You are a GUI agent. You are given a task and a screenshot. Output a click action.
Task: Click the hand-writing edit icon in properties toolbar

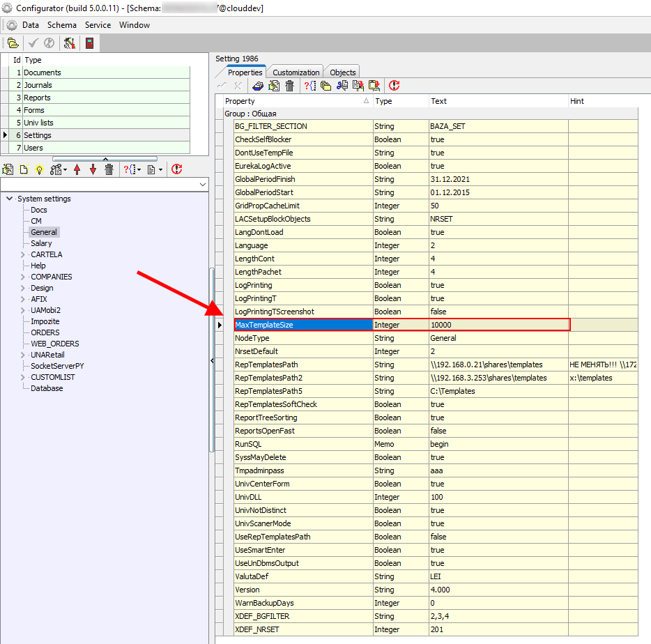[x=274, y=86]
